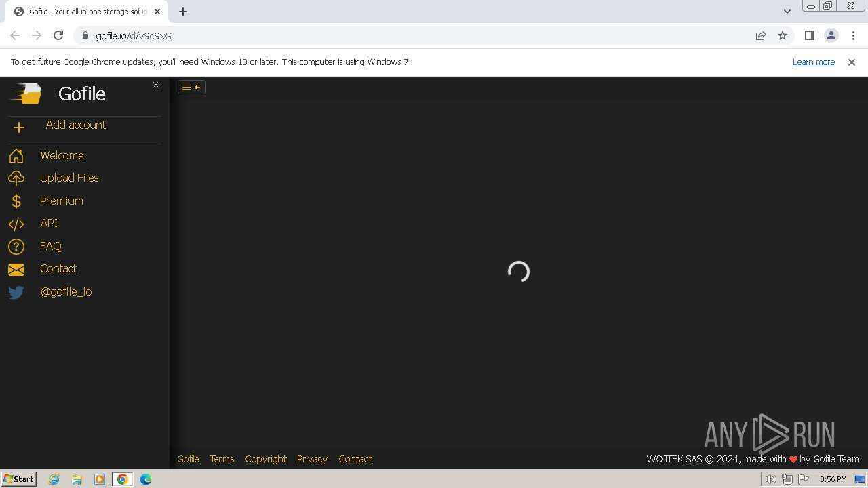Open Microsoft Edge from taskbar
This screenshot has height=488, width=868.
(x=146, y=479)
